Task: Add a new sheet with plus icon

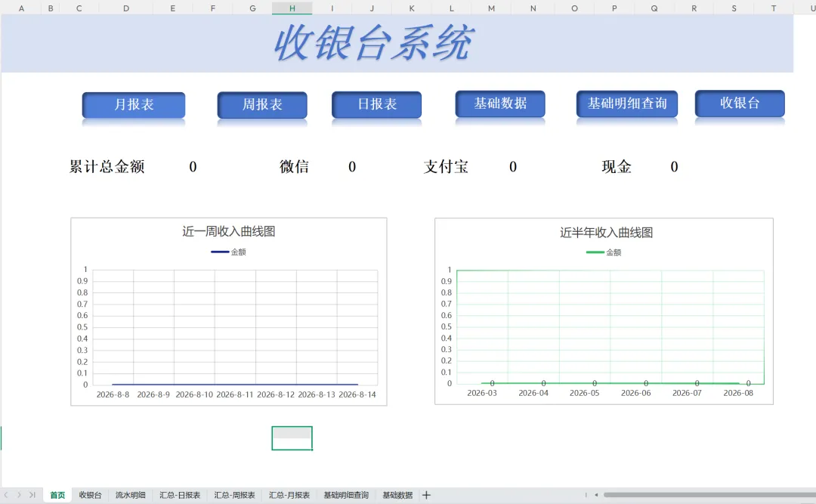Action: pos(426,495)
